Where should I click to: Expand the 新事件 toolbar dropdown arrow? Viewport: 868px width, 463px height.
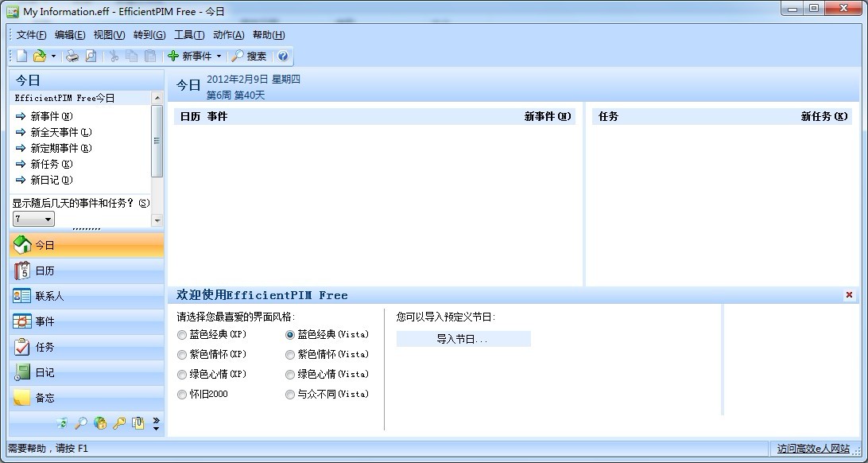pos(219,56)
